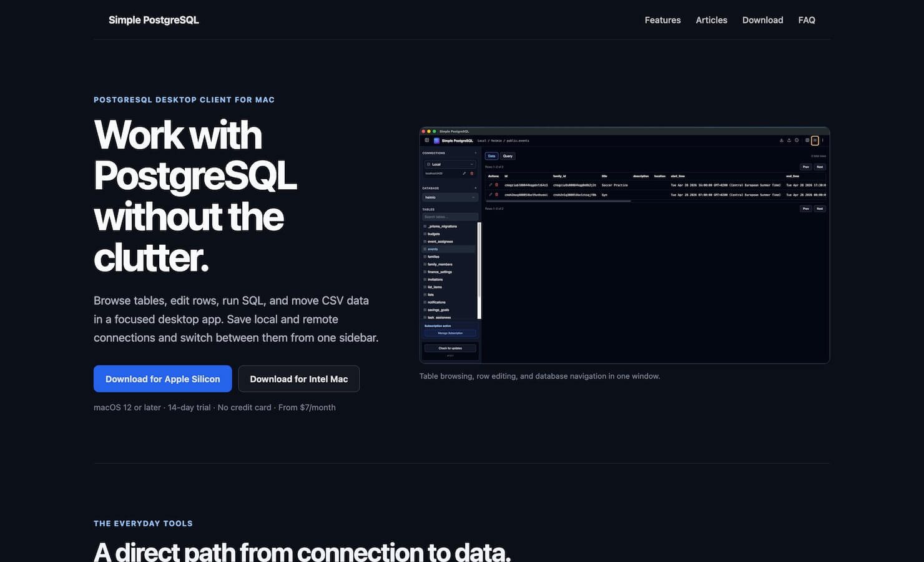Click the top Next pagination button
924x562 pixels.
pyautogui.click(x=820, y=167)
